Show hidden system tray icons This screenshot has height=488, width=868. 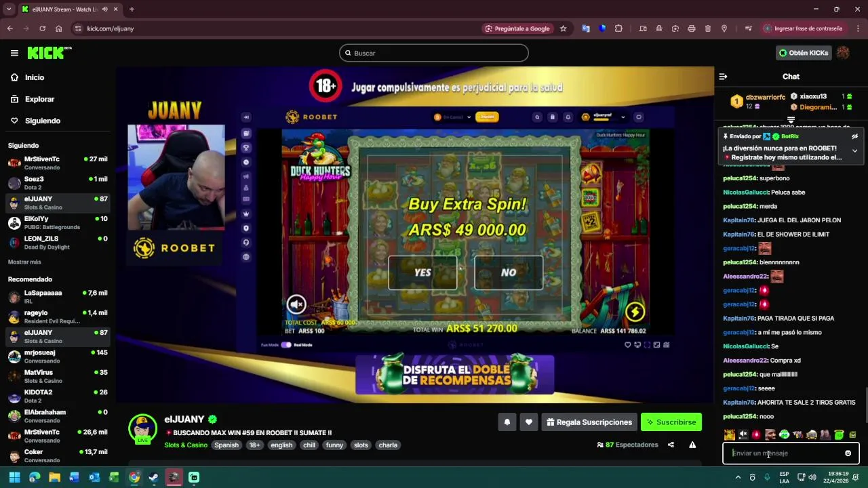[738, 477]
